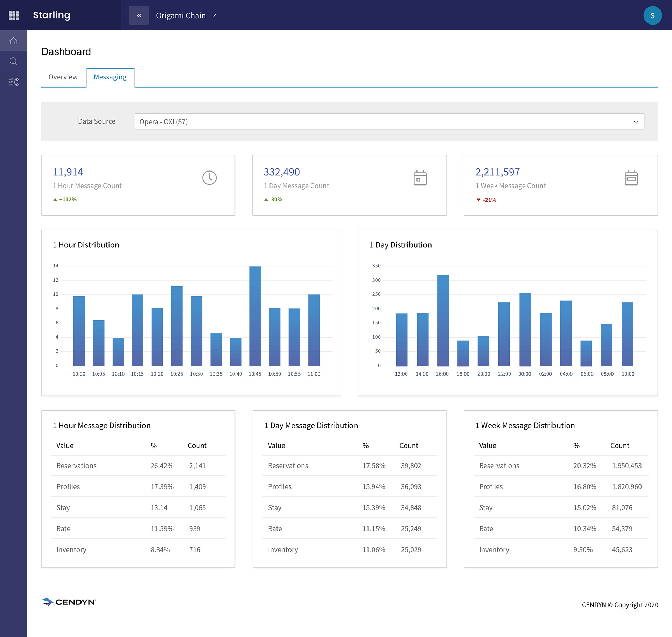Switch to the Overview tab
This screenshot has height=637, width=672.
click(x=63, y=77)
